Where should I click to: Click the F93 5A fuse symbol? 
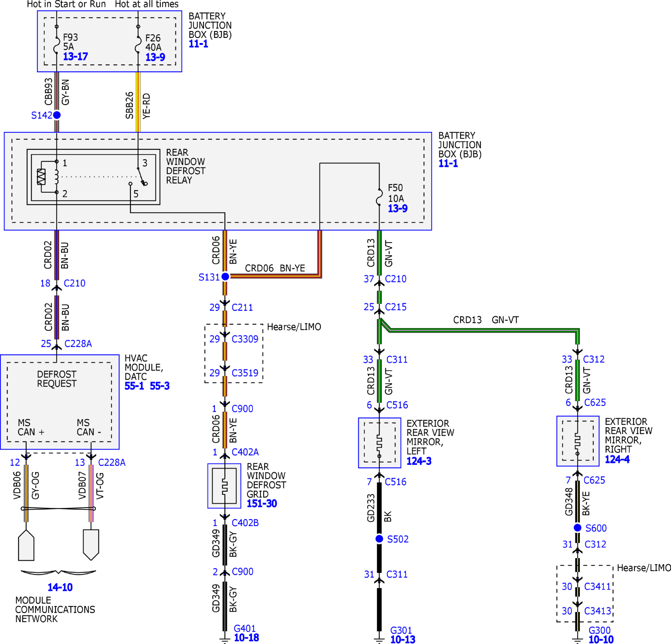[x=56, y=44]
